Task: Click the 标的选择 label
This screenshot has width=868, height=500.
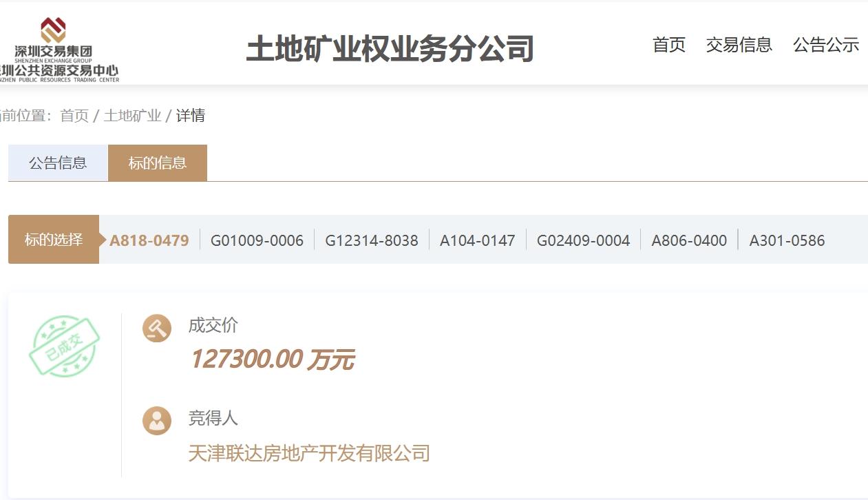Action: click(54, 240)
